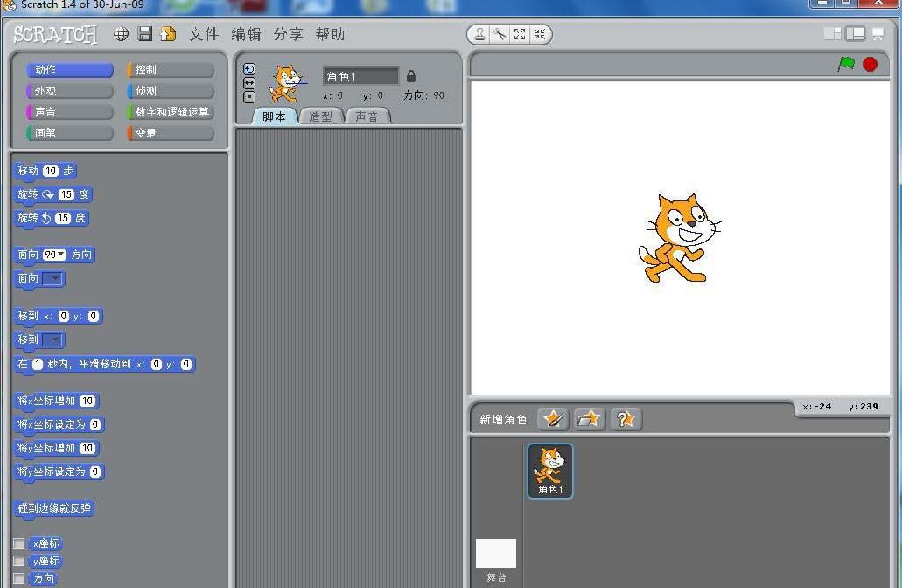This screenshot has width=902, height=588.
Task: Click the 平滑移动到 glide block
Action: click(104, 364)
